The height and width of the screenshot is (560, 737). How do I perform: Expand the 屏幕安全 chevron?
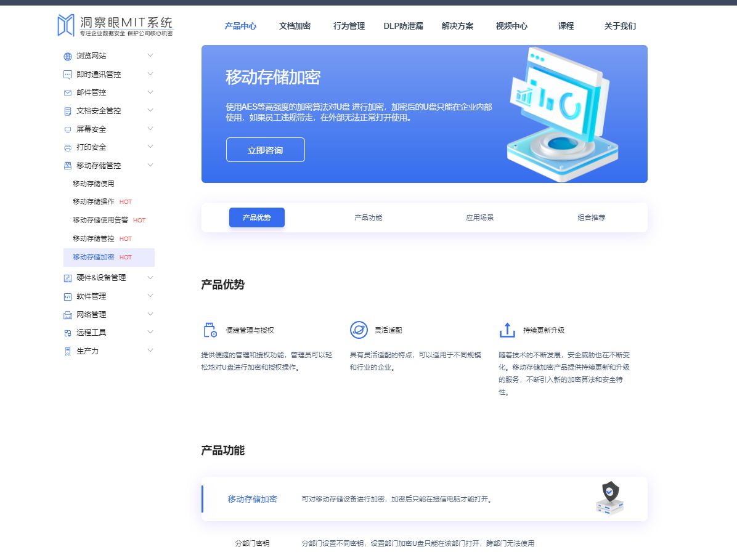150,128
